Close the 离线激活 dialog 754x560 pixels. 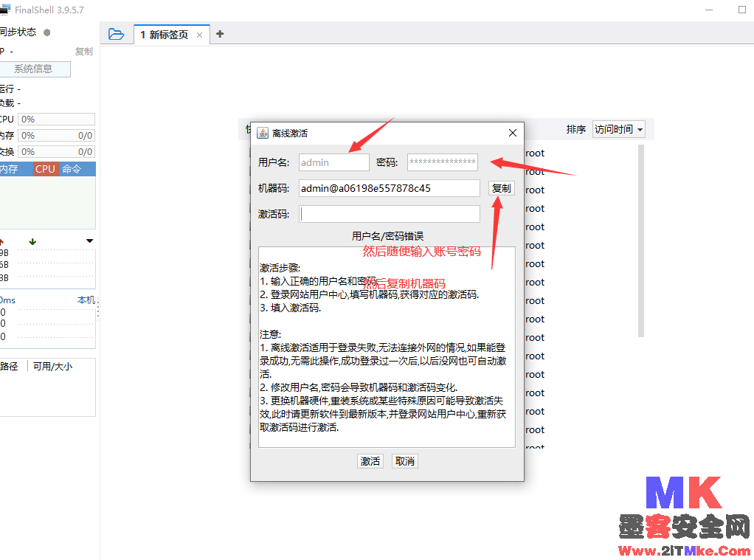pos(513,133)
